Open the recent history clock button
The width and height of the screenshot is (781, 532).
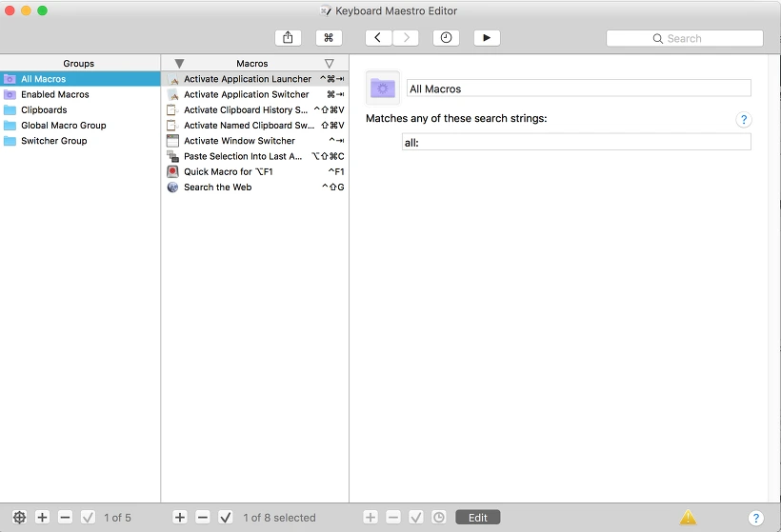447,38
